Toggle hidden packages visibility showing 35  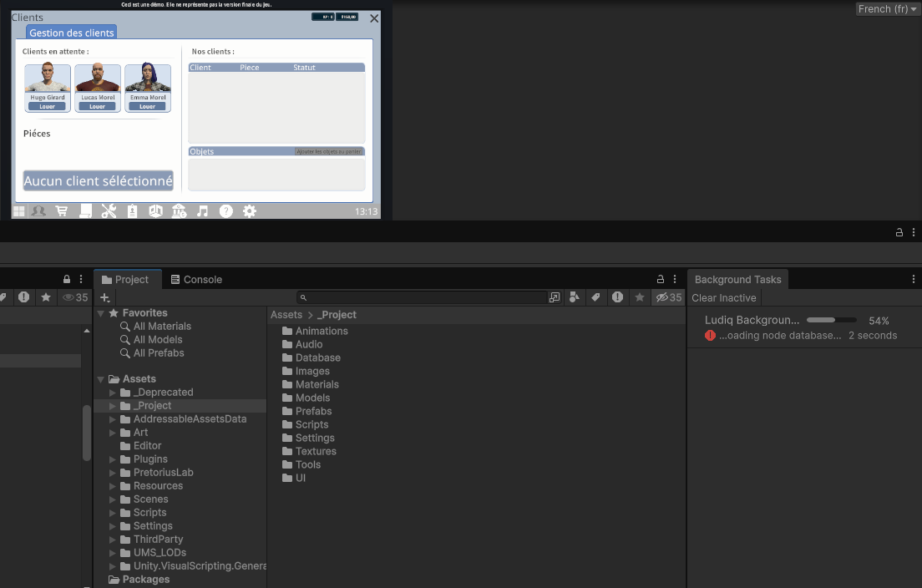pyautogui.click(x=669, y=297)
